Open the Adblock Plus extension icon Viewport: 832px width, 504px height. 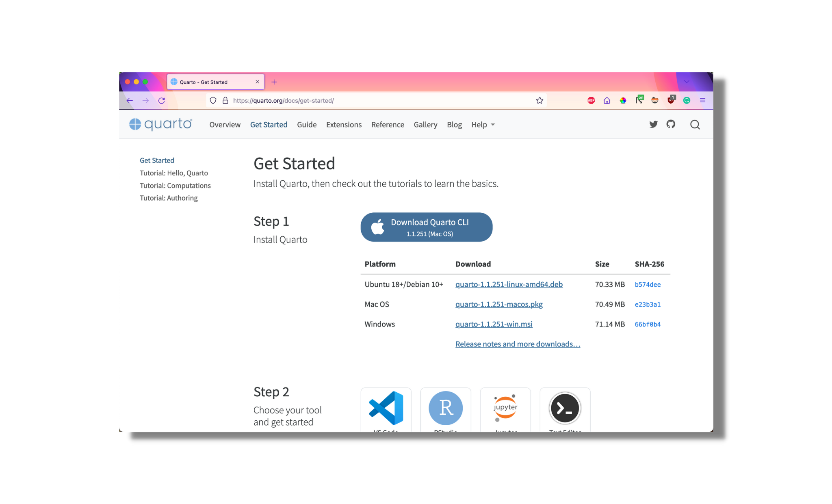coord(591,100)
